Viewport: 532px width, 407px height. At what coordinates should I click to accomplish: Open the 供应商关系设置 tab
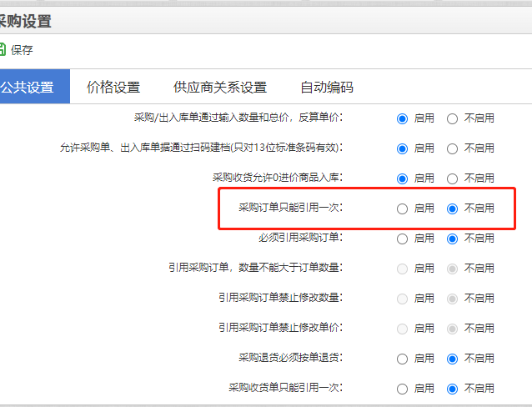click(220, 87)
